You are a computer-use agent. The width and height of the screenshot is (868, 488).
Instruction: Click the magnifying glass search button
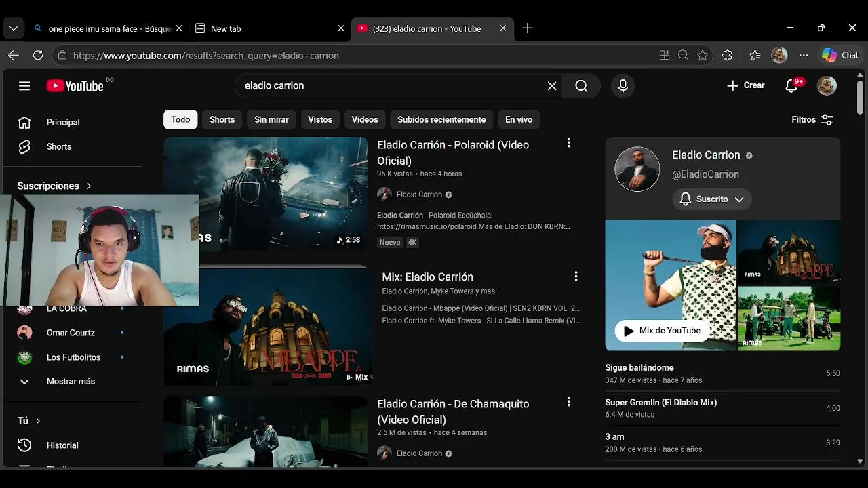(x=581, y=86)
